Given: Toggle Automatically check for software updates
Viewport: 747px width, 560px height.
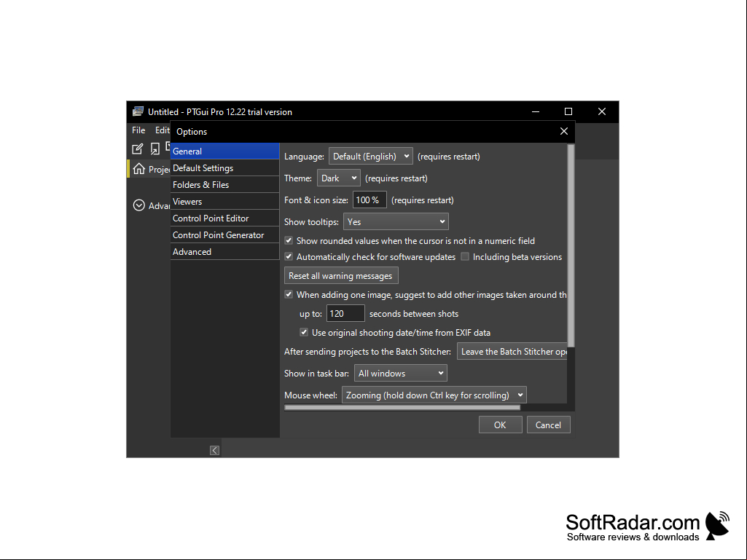Looking at the screenshot, I should click(289, 256).
